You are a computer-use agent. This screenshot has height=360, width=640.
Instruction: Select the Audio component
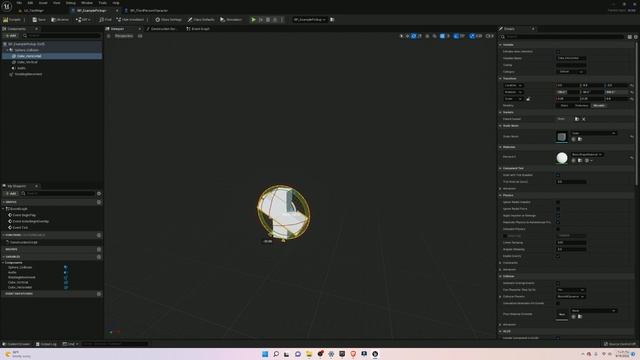[52, 68]
